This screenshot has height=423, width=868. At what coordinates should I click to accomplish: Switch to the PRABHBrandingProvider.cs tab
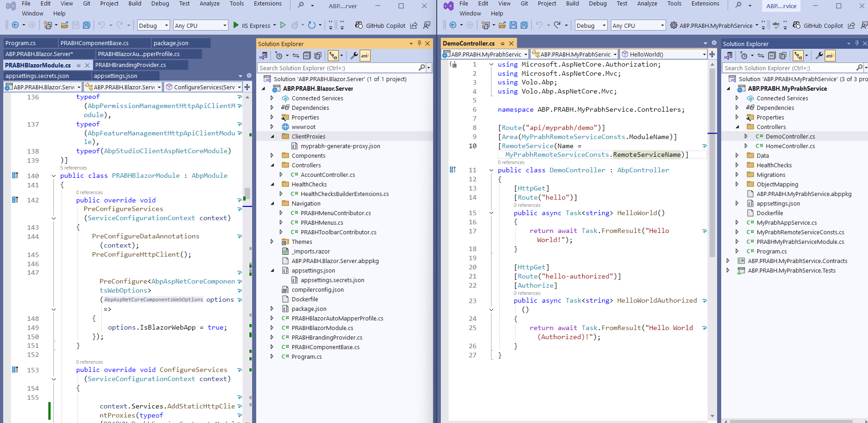(x=130, y=65)
